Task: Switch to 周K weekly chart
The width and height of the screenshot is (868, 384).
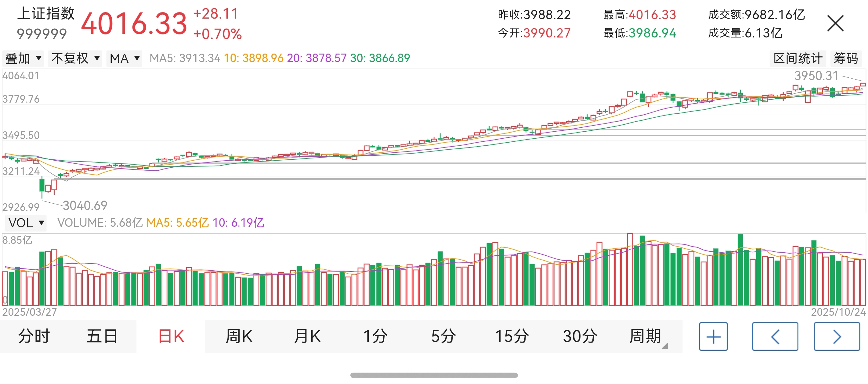Action: pos(239,336)
